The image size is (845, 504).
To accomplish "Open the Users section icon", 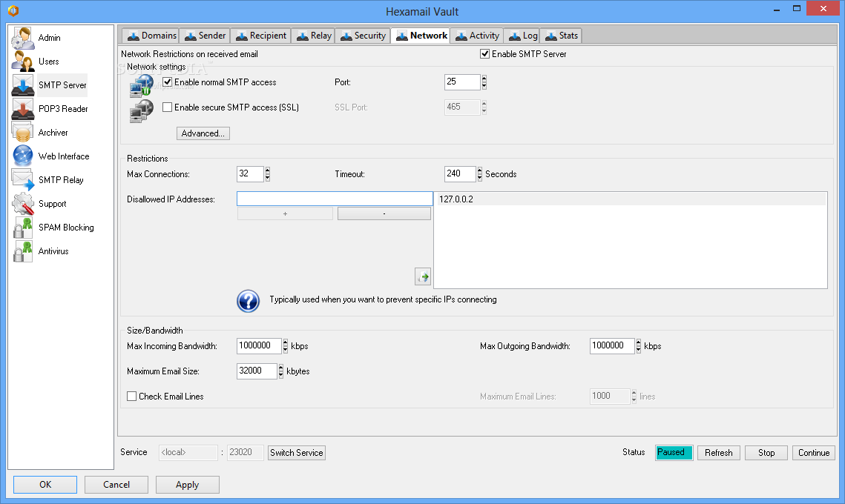I will [x=23, y=62].
